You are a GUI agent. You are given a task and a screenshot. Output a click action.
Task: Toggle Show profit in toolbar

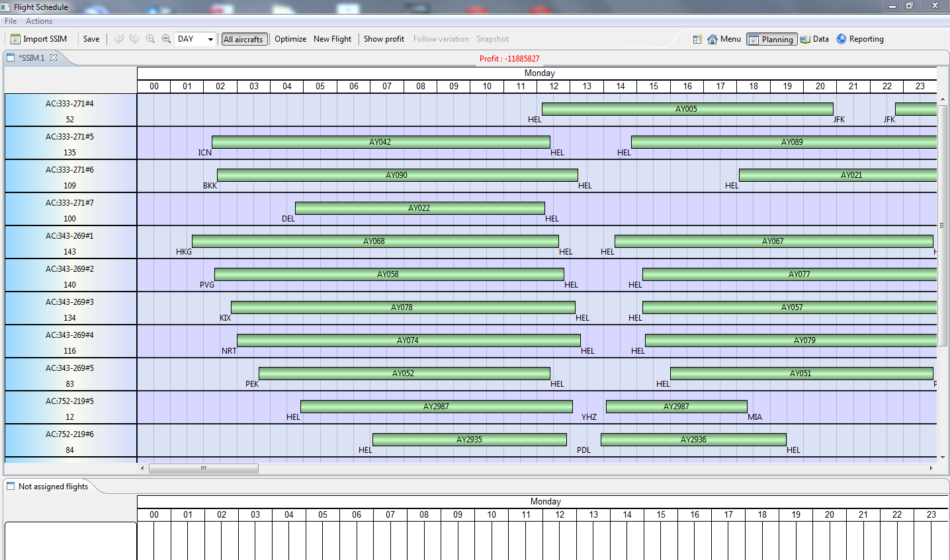[x=384, y=39]
